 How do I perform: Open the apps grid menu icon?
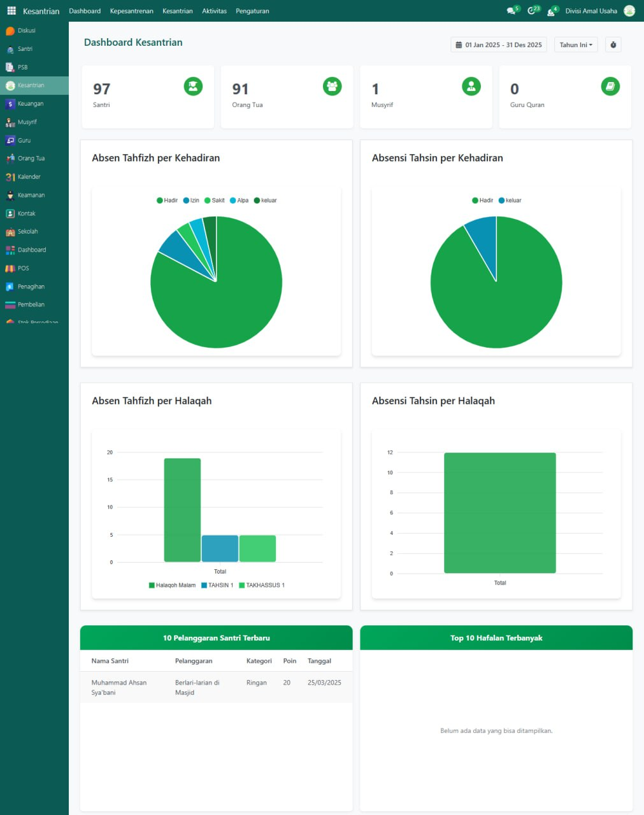pyautogui.click(x=11, y=11)
